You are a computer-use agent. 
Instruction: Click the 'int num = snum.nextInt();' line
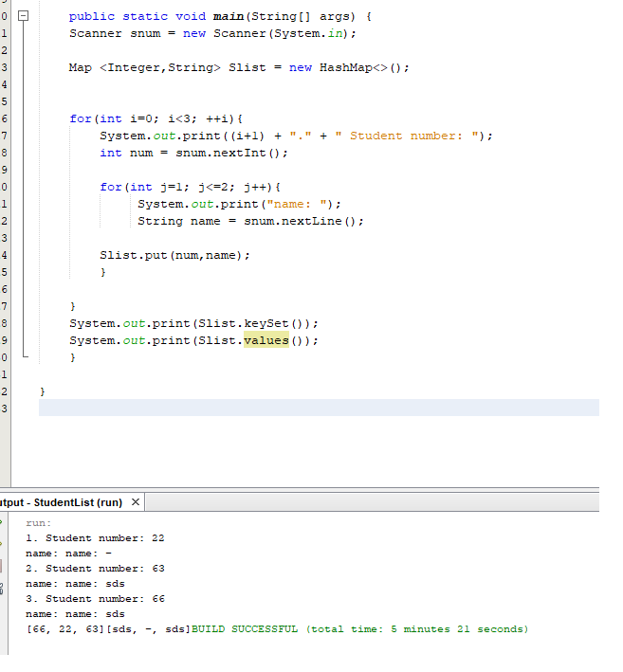193,153
